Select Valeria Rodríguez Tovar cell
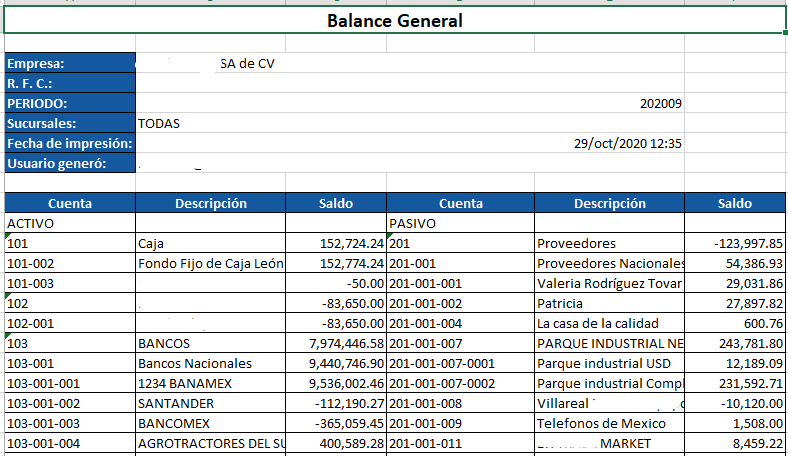Viewport: 788px width, 456px height. click(610, 283)
